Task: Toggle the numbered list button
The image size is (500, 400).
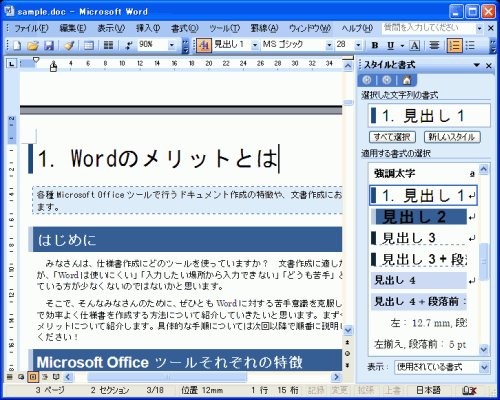Action: point(454,45)
